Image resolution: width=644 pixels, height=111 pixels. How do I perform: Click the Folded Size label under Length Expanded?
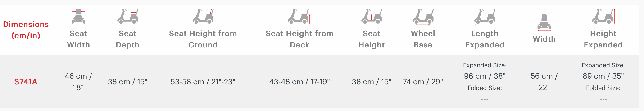coord(485,88)
